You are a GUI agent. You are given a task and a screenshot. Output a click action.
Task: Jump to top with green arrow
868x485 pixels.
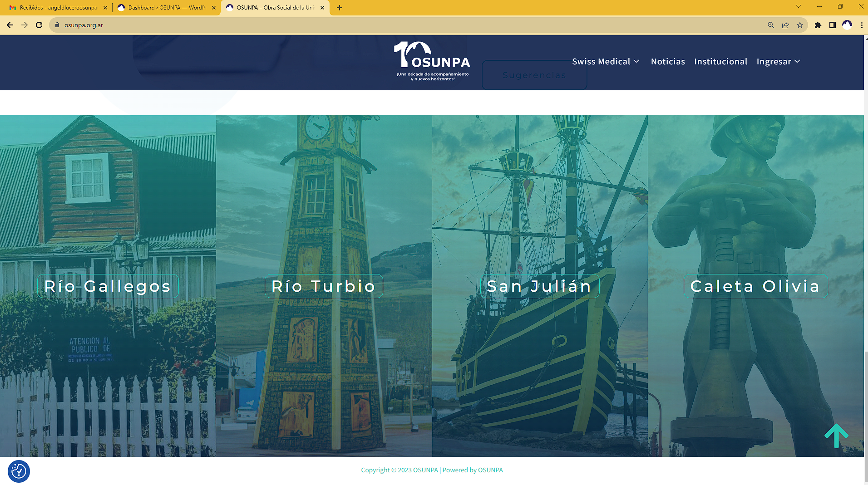pyautogui.click(x=836, y=436)
